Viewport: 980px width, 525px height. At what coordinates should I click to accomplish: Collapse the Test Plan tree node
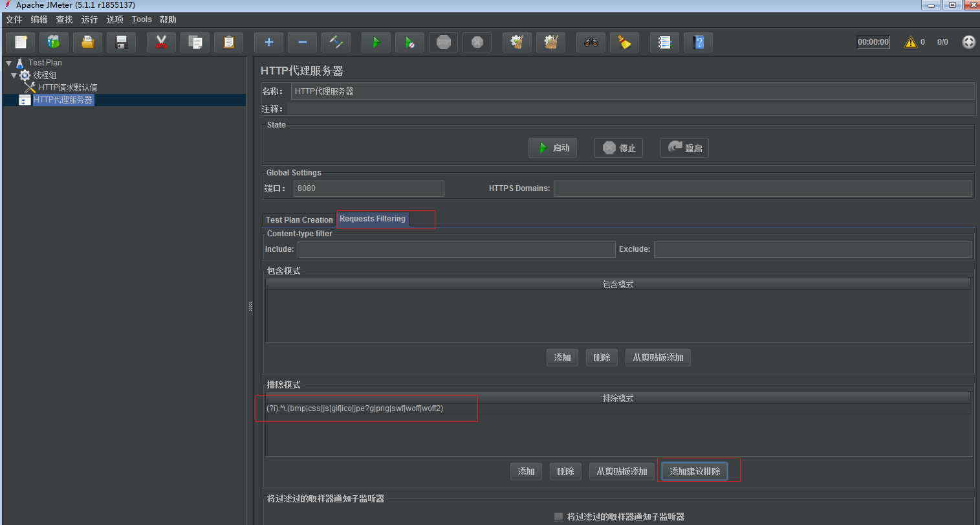[x=8, y=63]
